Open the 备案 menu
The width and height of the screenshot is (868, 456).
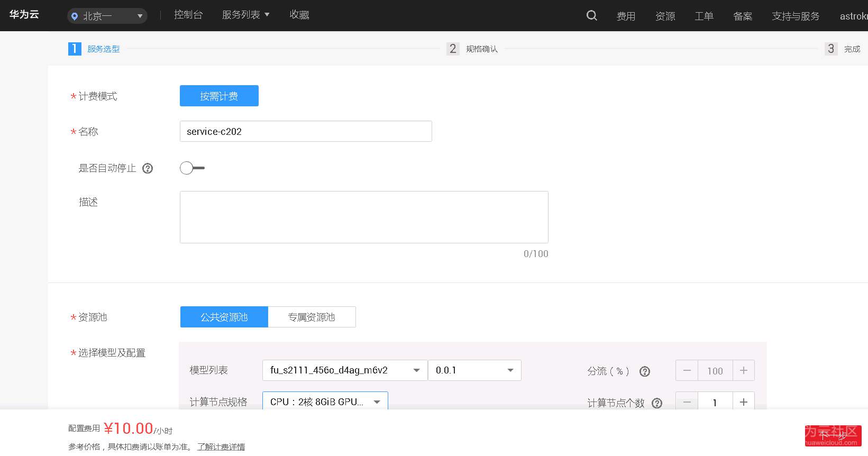(x=743, y=16)
